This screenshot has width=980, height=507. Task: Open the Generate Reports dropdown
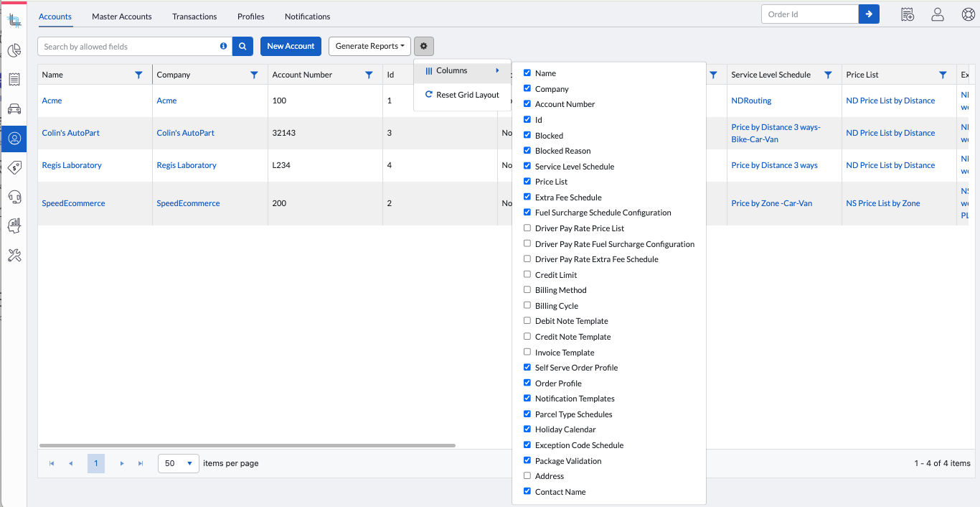tap(369, 46)
